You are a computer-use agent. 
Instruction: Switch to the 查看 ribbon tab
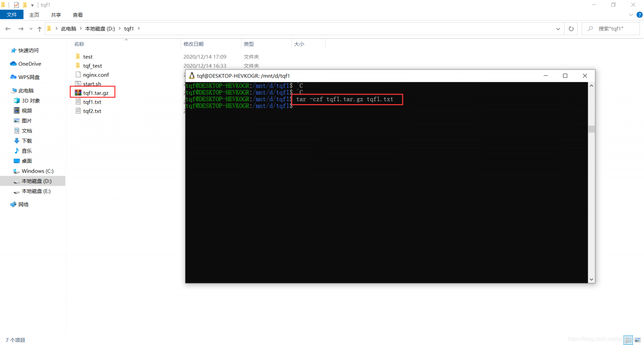tap(77, 15)
